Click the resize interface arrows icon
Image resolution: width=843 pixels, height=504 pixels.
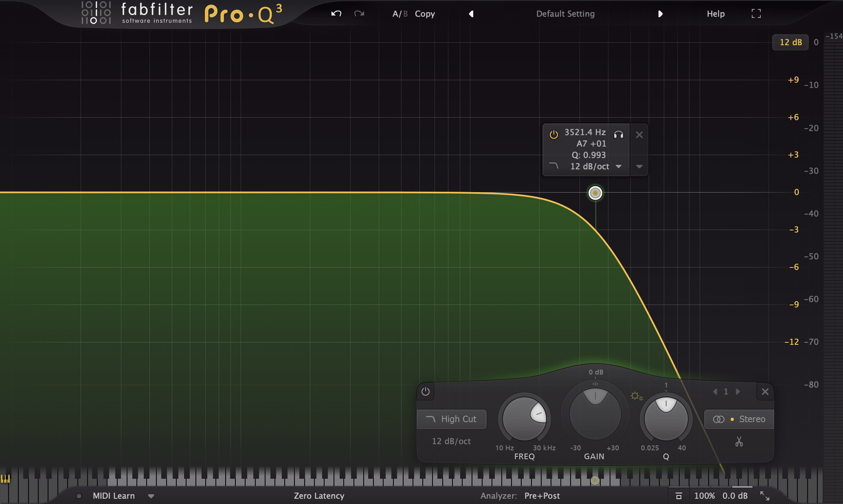click(765, 496)
